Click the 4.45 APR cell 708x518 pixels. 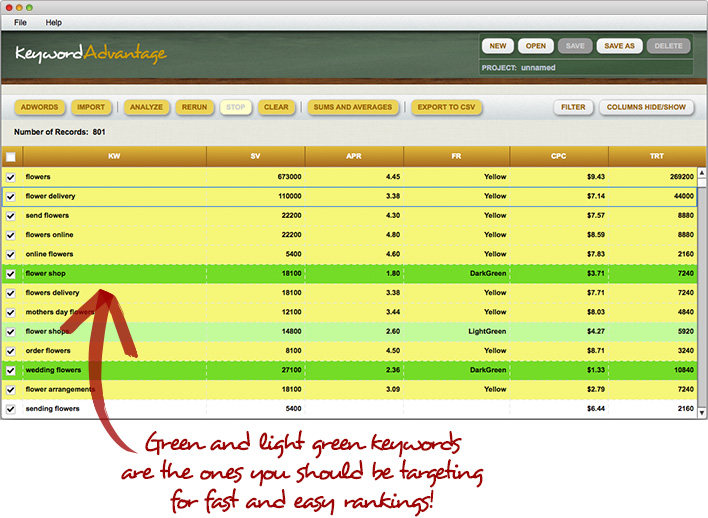coord(354,177)
